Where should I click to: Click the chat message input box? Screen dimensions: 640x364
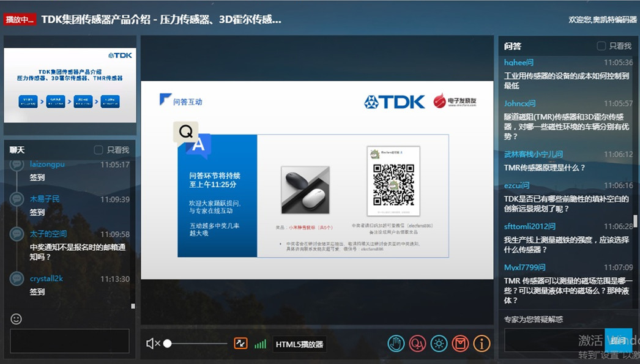point(69,341)
